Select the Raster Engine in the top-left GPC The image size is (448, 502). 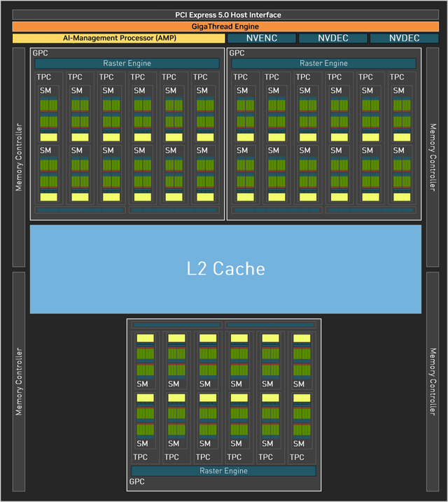pyautogui.click(x=127, y=64)
